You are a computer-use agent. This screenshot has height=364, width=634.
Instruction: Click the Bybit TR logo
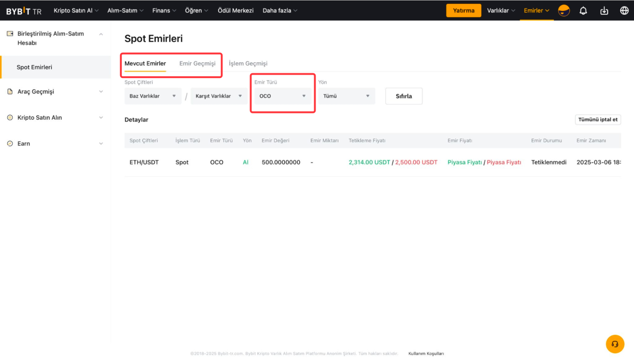point(24,11)
